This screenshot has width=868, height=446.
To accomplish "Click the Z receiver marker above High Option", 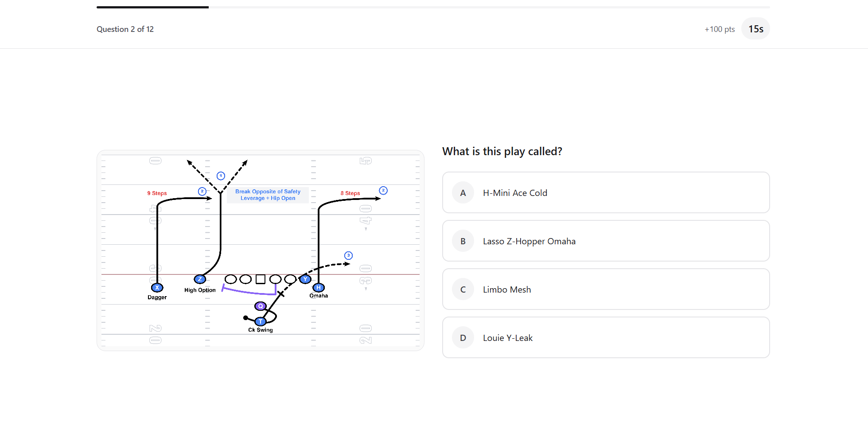I will tap(200, 279).
